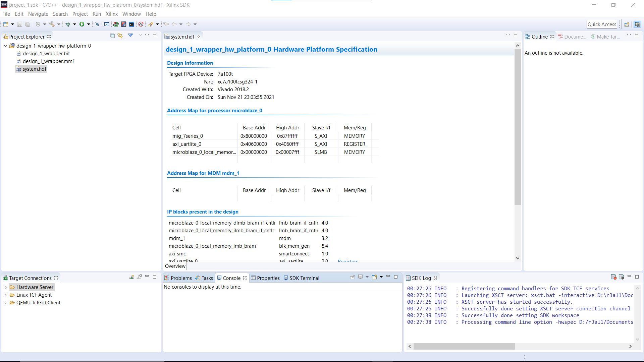Open the Run dropdown arrow

89,24
